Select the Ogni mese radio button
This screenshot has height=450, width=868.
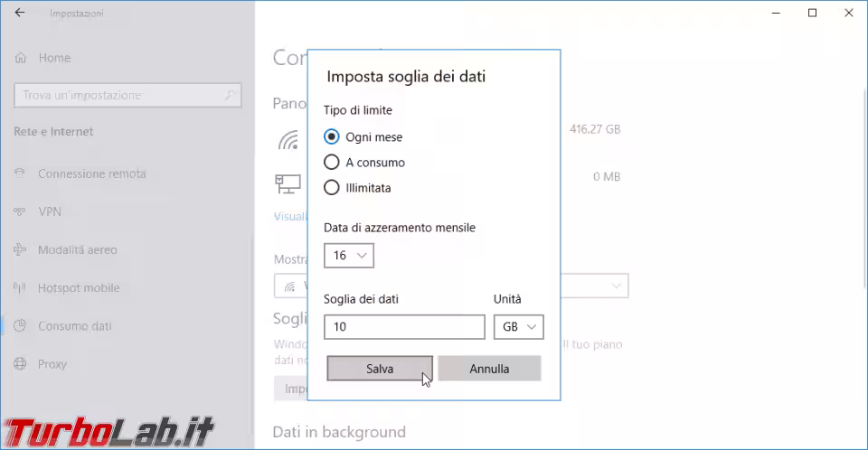[331, 136]
